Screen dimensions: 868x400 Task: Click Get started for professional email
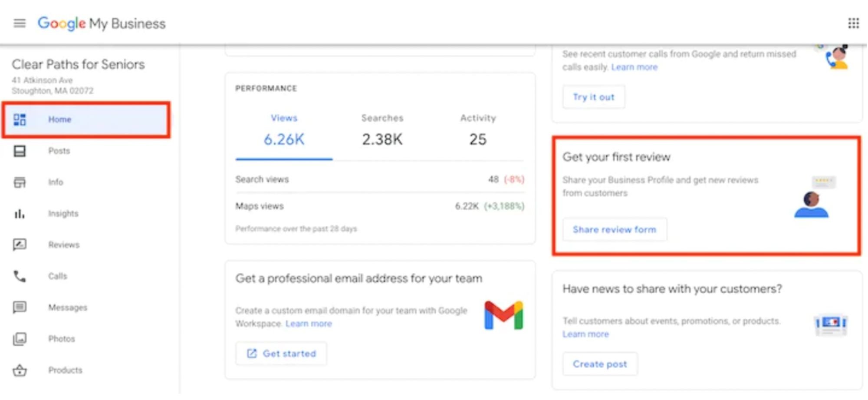pyautogui.click(x=281, y=354)
